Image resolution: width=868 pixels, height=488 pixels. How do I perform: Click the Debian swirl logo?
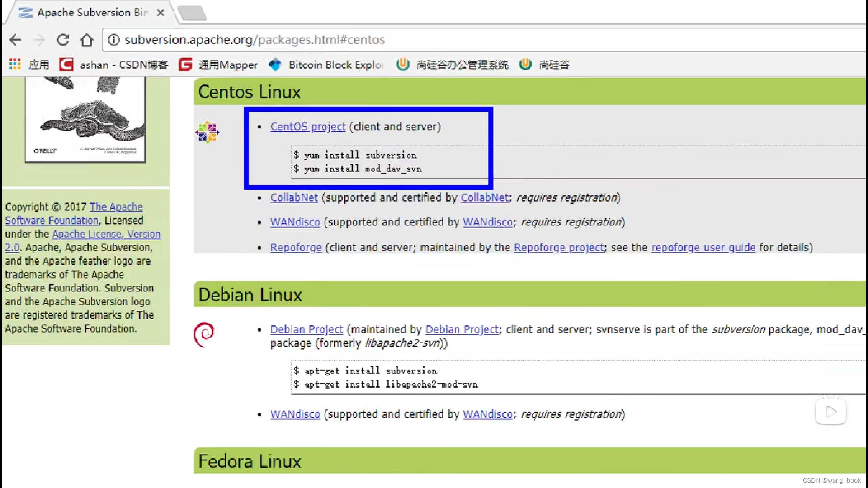pos(204,334)
